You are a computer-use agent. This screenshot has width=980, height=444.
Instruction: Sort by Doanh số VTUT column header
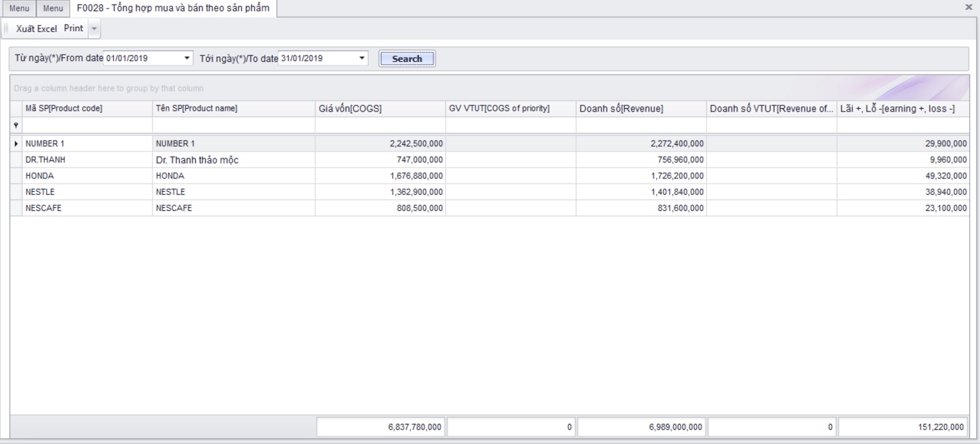[x=772, y=109]
